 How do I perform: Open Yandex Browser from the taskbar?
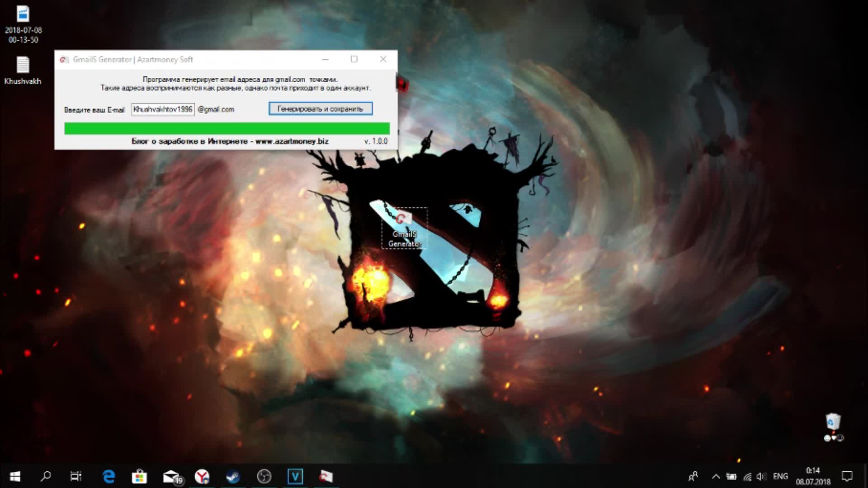point(202,476)
